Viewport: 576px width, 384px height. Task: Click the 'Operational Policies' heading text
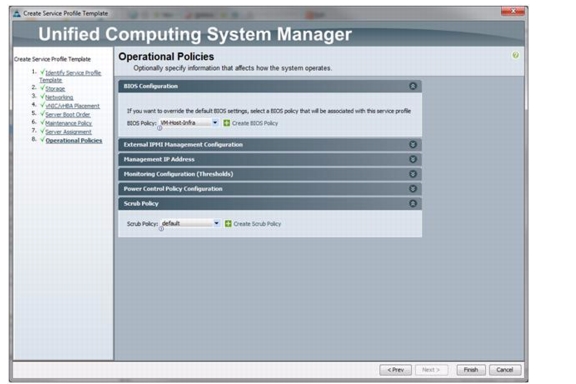click(166, 57)
